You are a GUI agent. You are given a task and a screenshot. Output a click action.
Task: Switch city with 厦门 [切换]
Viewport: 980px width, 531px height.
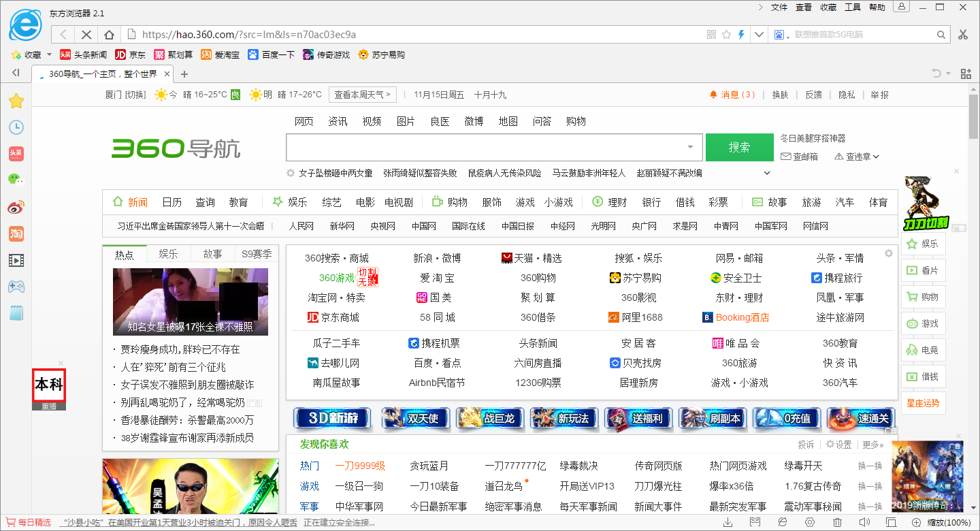(x=126, y=95)
